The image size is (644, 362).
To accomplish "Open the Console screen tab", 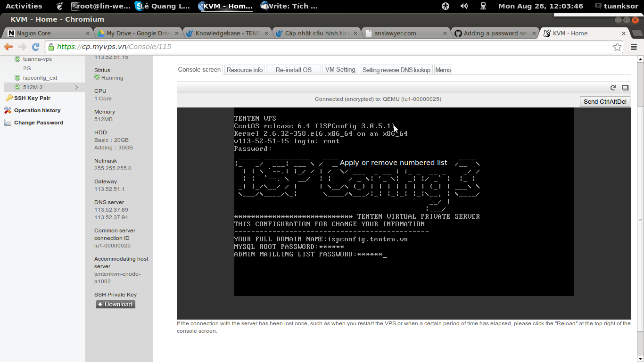I will tap(199, 70).
